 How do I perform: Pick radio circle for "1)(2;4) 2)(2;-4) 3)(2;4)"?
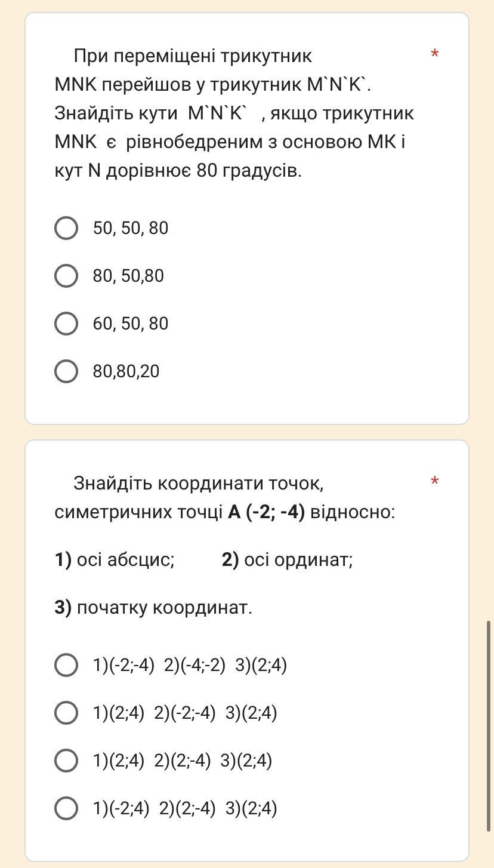[66, 761]
